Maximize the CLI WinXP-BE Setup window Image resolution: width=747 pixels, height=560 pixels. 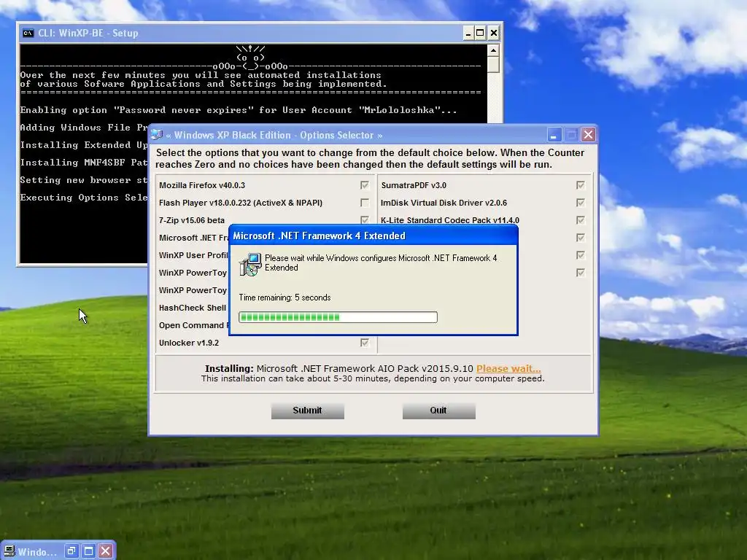pos(480,33)
